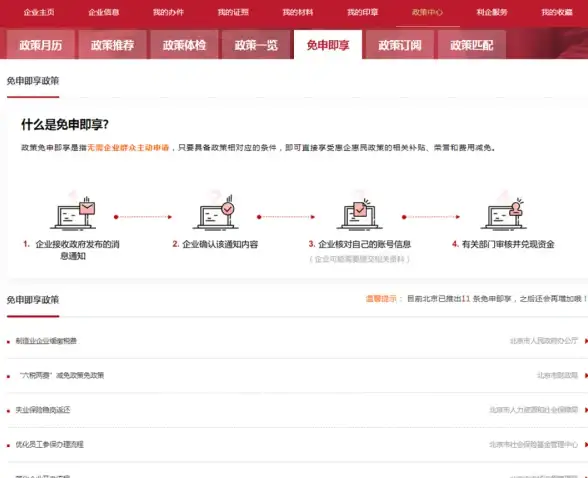The height and width of the screenshot is (478, 588).
Task: Select the active 免申即享 tab
Action: pos(328,45)
